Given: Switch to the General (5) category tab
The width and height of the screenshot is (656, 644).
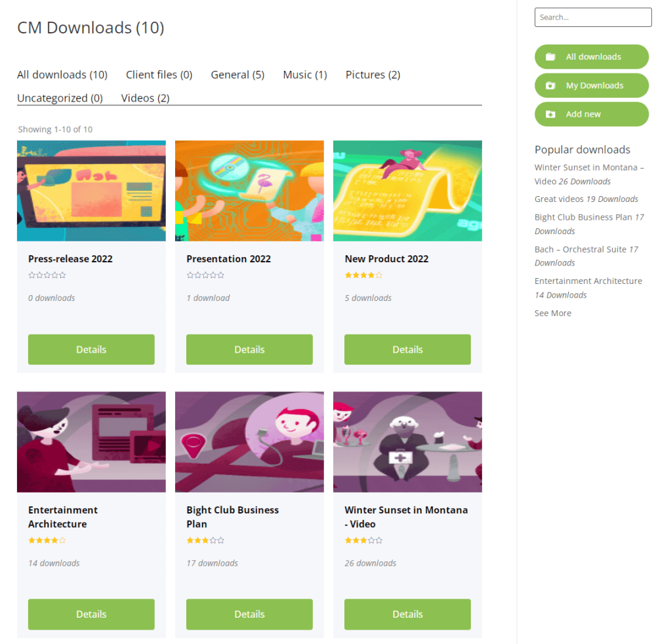Looking at the screenshot, I should [x=237, y=75].
